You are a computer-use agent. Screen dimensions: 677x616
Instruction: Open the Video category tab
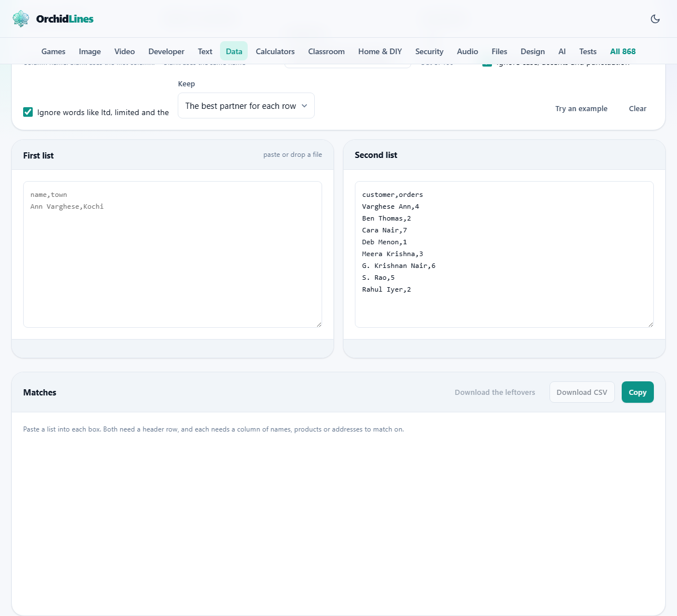125,51
